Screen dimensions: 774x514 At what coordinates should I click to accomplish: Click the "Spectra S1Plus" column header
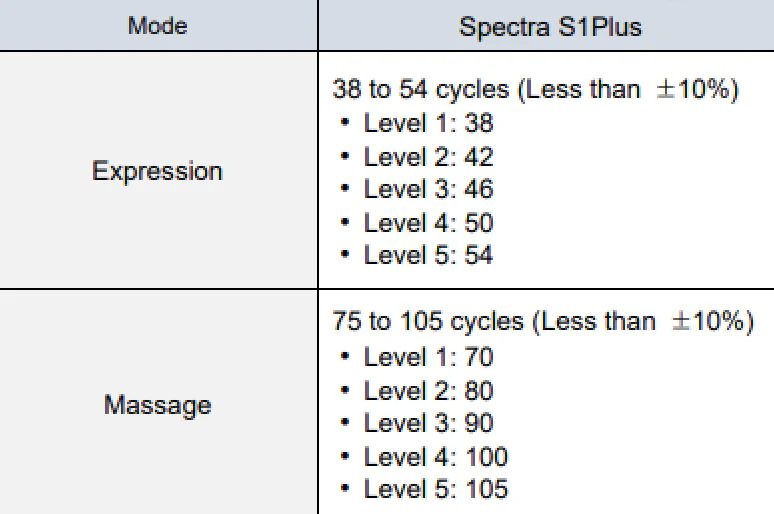(x=550, y=26)
